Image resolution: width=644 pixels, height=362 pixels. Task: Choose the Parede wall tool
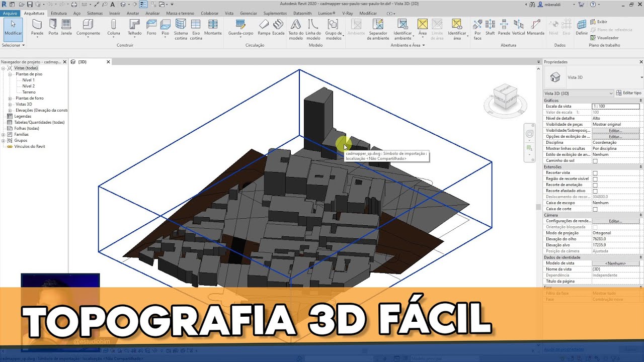pos(37,28)
